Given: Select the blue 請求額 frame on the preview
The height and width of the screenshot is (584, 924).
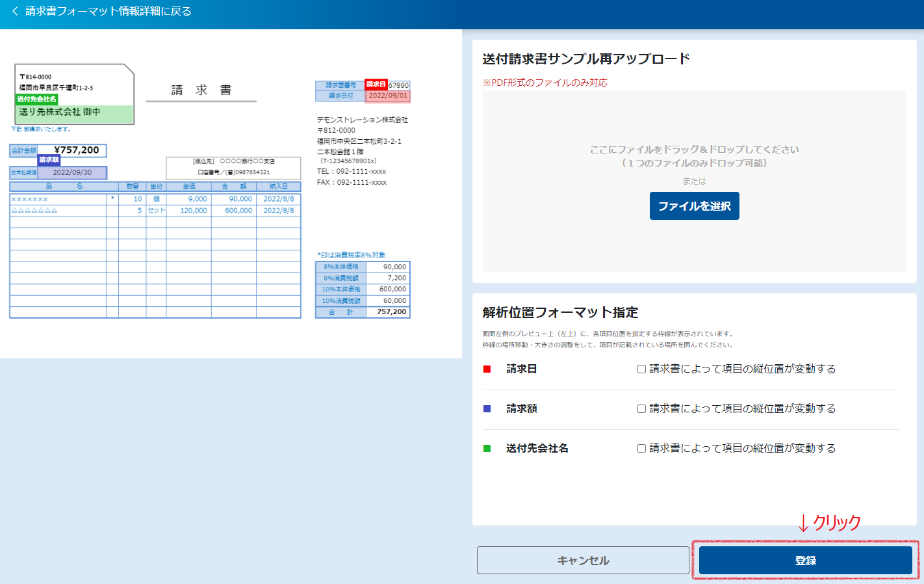Looking at the screenshot, I should (x=71, y=172).
